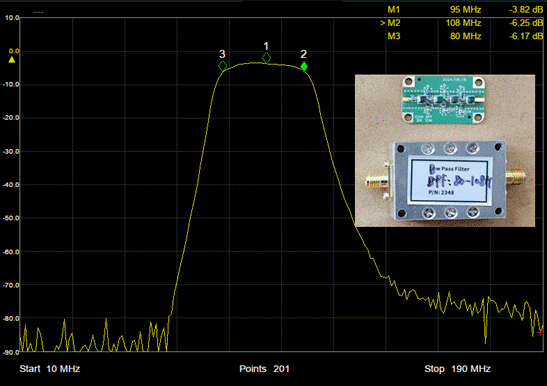Click the Start 10 MHz field
Viewport: 547px width, 386px height.
50,369
